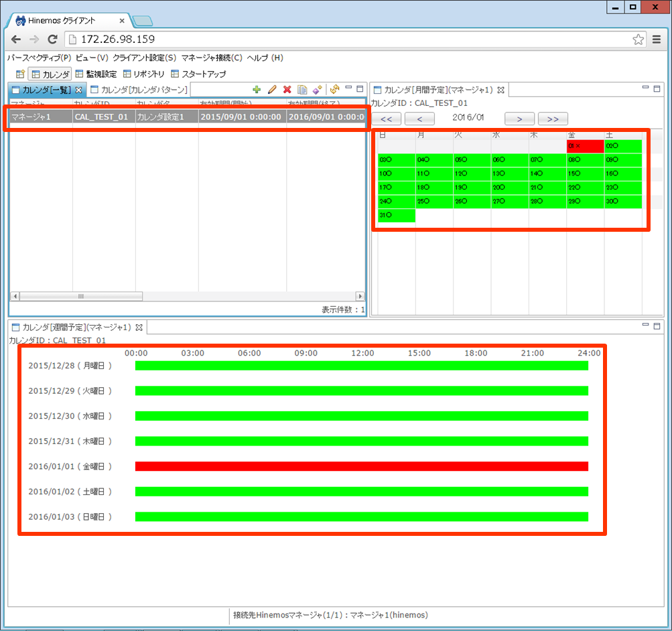The width and height of the screenshot is (672, 631).
Task: Click the horizontal scrollbar right arrow
Action: pyautogui.click(x=360, y=297)
